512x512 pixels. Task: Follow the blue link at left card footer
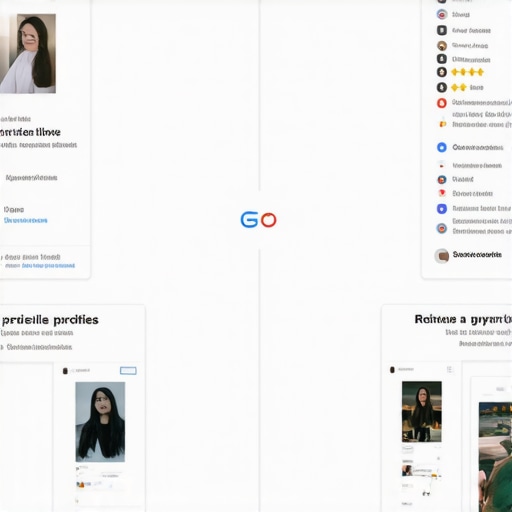(x=48, y=266)
